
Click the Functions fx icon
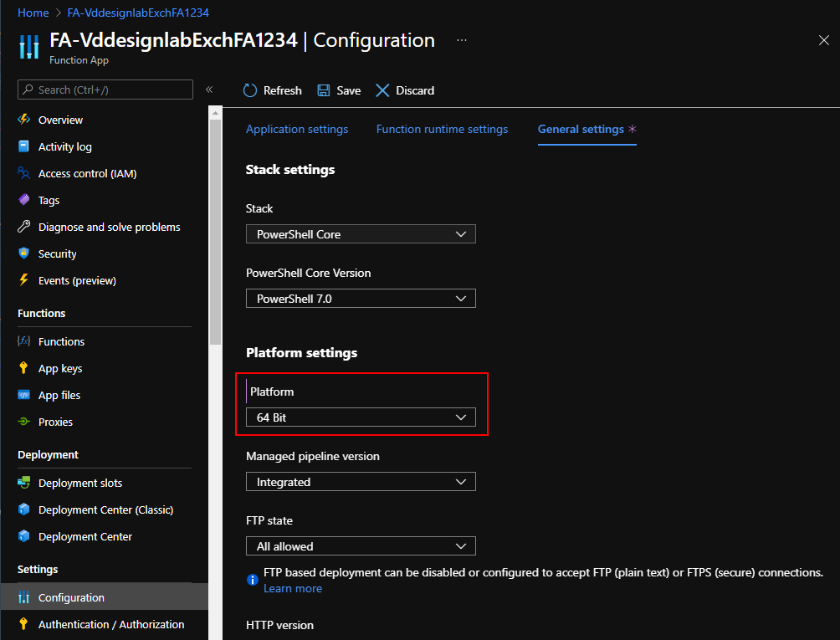(x=23, y=341)
